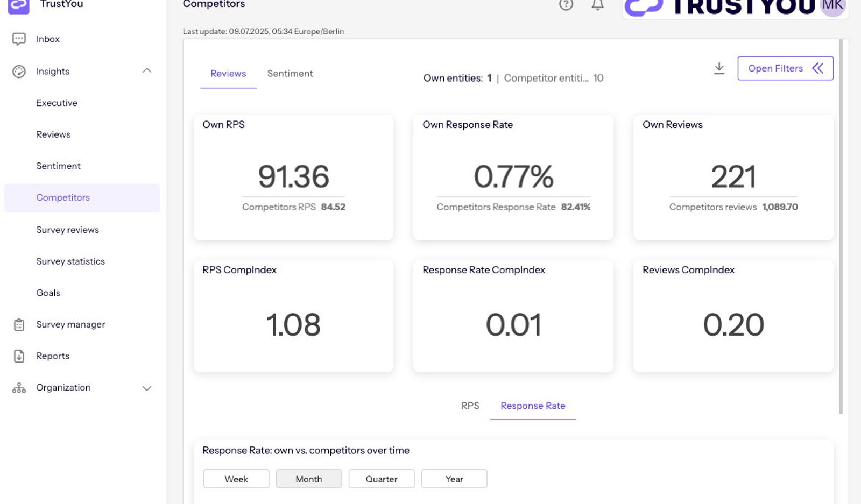This screenshot has height=504, width=861.
Task: Click the Reviews CompIndex value 0.20
Action: click(x=733, y=325)
